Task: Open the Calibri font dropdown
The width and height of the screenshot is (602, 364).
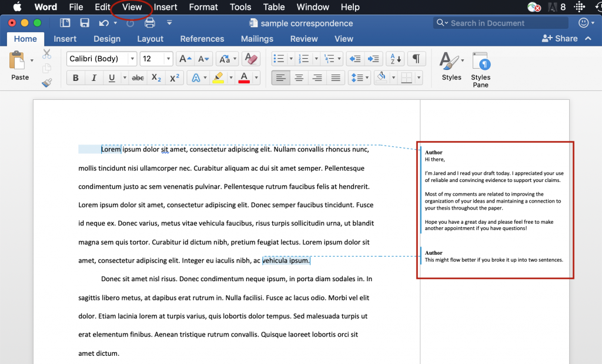Action: (132, 58)
